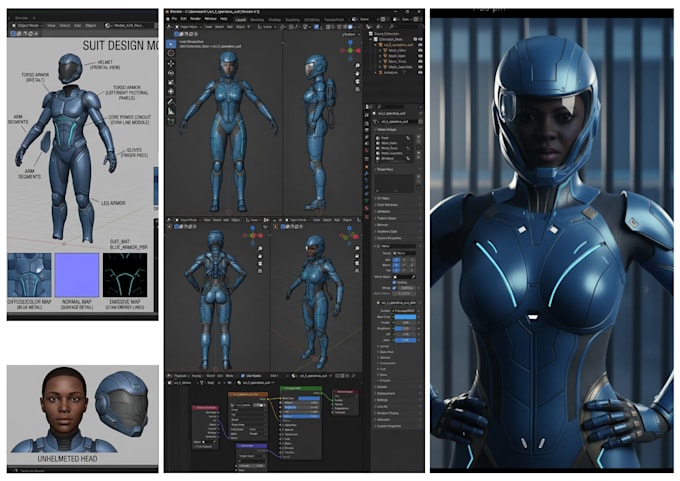
Task: Open the Render menu
Action: (x=196, y=19)
